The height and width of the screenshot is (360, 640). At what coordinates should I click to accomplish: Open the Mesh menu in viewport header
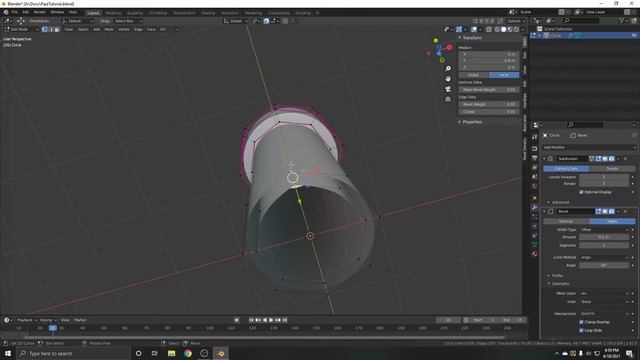pos(109,29)
